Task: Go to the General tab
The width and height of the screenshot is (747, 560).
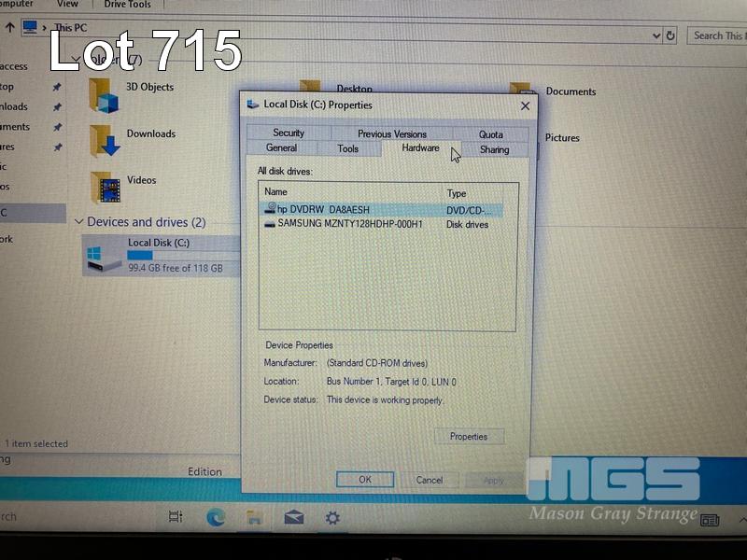Action: coord(281,147)
